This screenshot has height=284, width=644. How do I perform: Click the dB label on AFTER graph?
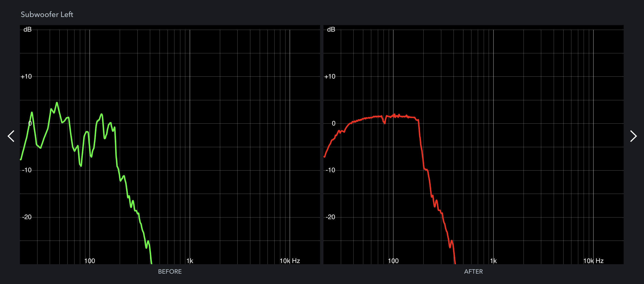[x=331, y=29]
